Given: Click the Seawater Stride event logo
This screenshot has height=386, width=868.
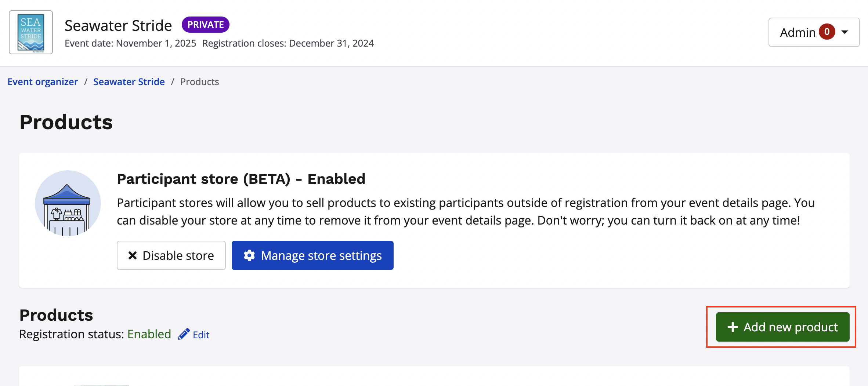Looking at the screenshot, I should 31,32.
